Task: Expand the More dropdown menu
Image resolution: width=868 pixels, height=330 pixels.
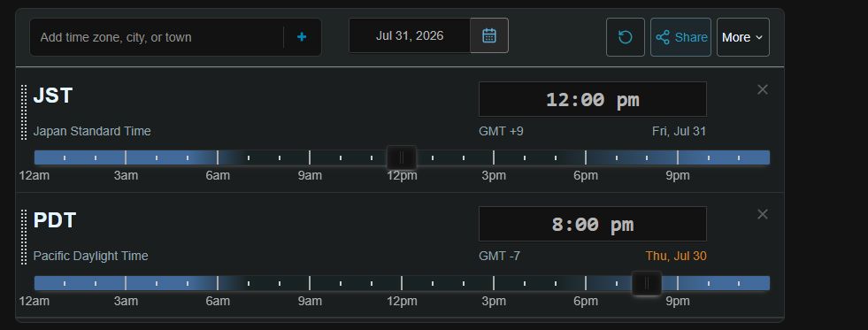Action: pyautogui.click(x=743, y=37)
